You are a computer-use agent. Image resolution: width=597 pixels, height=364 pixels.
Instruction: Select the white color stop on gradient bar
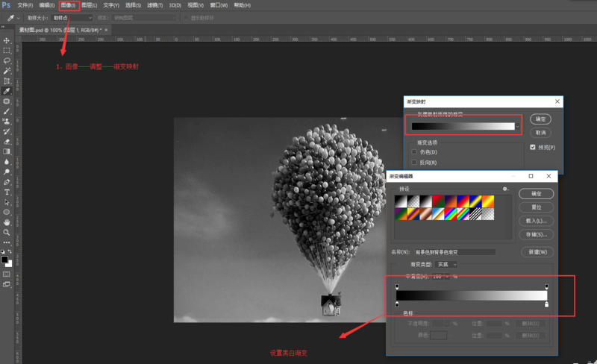(547, 304)
